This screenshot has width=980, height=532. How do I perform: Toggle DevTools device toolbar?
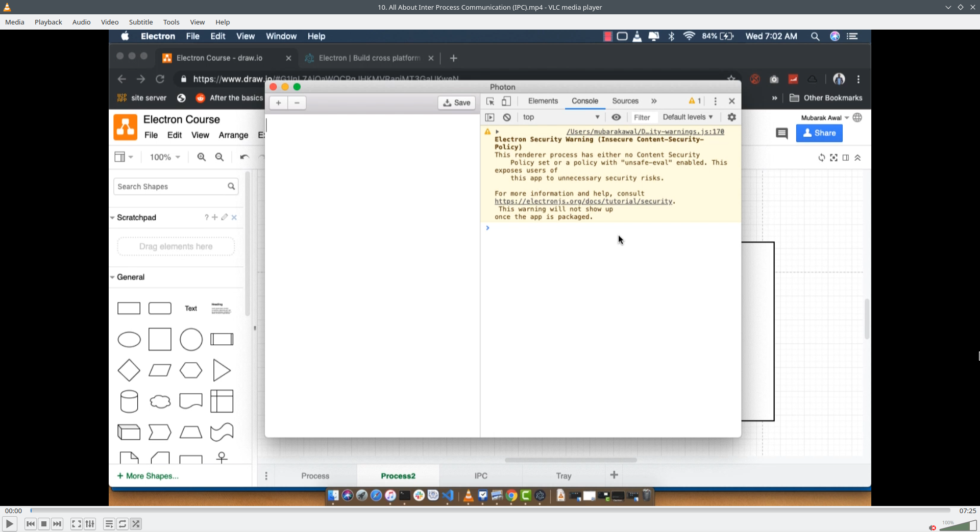[506, 101]
